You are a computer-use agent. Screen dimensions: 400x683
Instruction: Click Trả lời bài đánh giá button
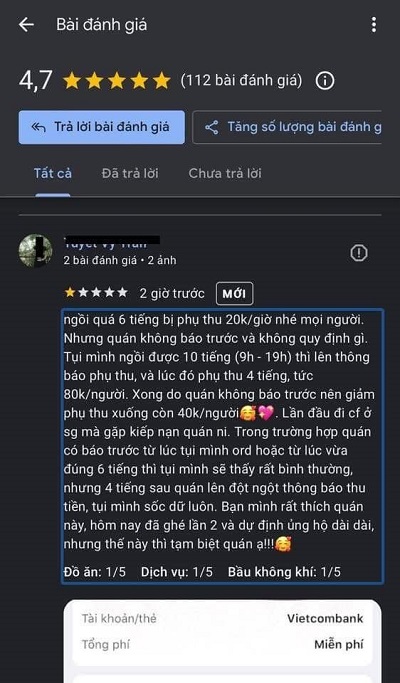102,127
